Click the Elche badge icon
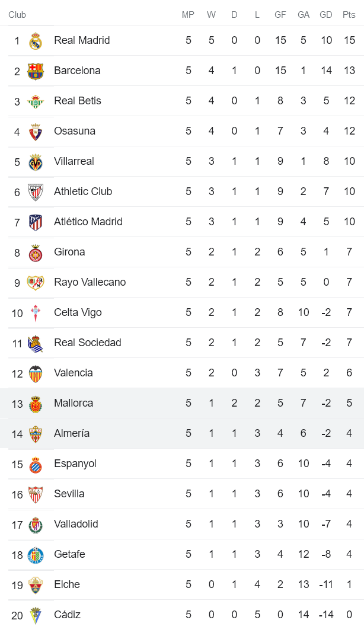The height and width of the screenshot is (636, 364). pos(36,584)
